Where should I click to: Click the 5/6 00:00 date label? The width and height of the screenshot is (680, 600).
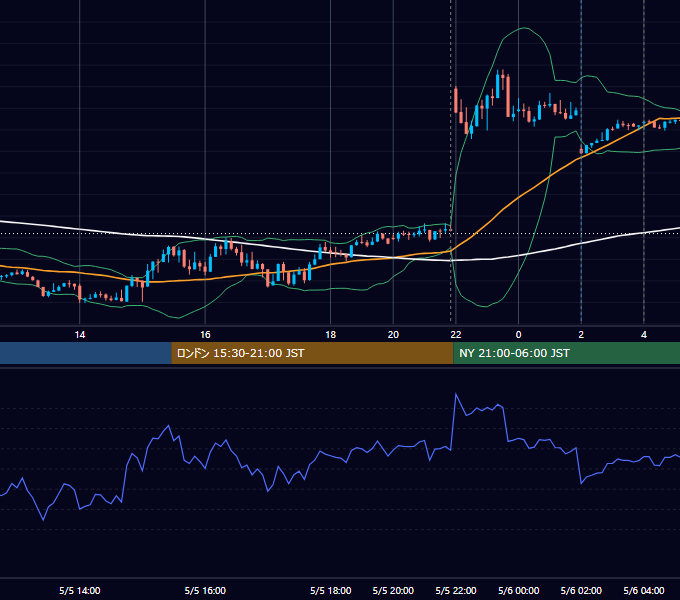coord(518,590)
